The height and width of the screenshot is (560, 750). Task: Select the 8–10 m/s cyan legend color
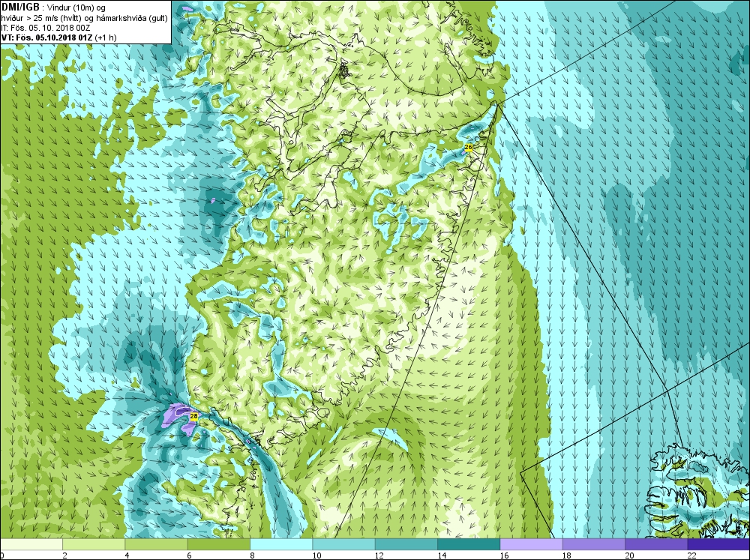click(x=281, y=544)
